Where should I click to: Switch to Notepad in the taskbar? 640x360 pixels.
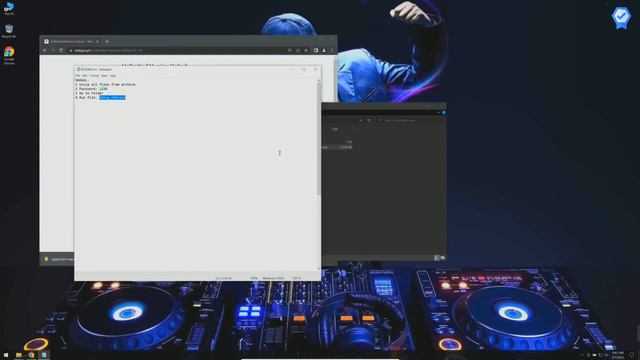pyautogui.click(x=43, y=356)
